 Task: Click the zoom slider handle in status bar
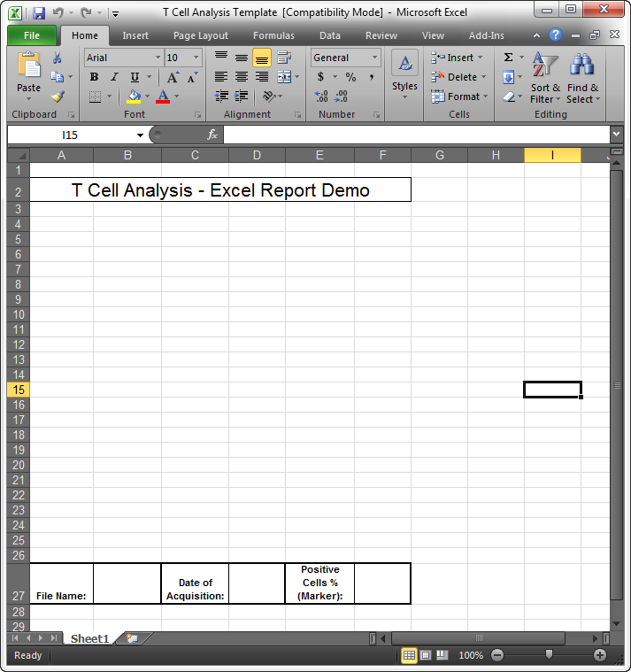click(550, 655)
